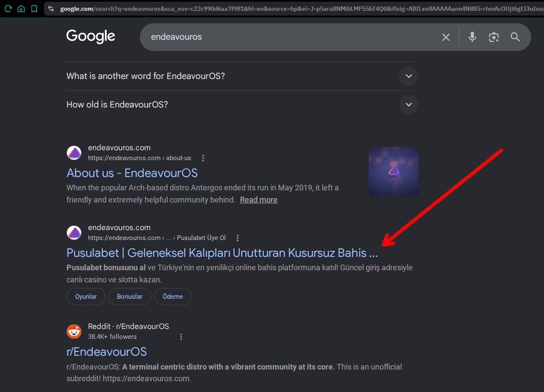
Task: Select the "Oyunlar" sitelink chip
Action: pyautogui.click(x=86, y=297)
